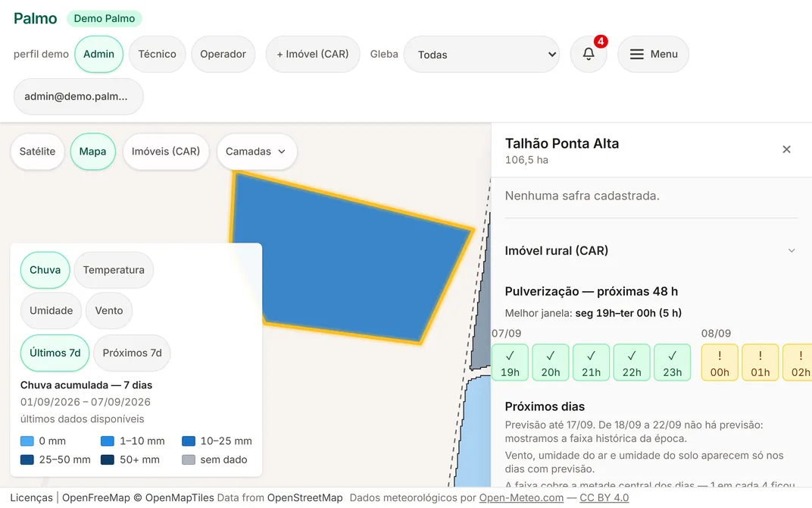Image resolution: width=812 pixels, height=508 pixels.
Task: Click the 'Chuva acumulada — 7 dias' title
Action: (x=86, y=385)
